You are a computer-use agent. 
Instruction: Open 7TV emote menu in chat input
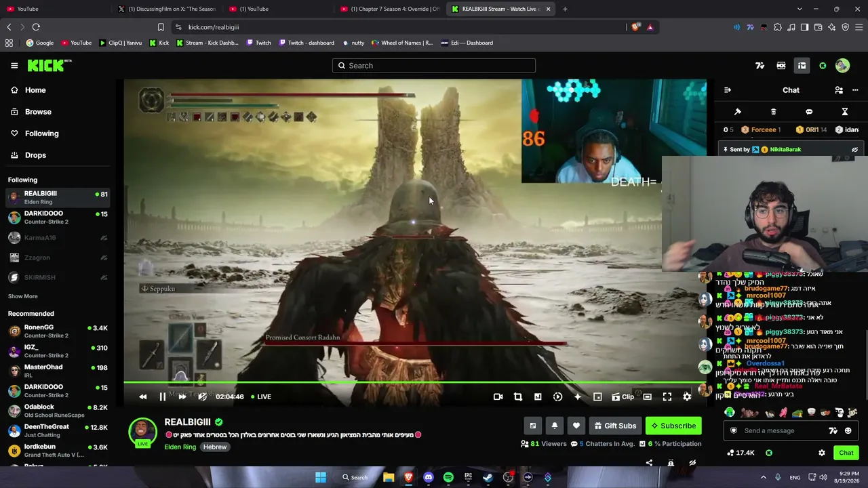(833, 431)
